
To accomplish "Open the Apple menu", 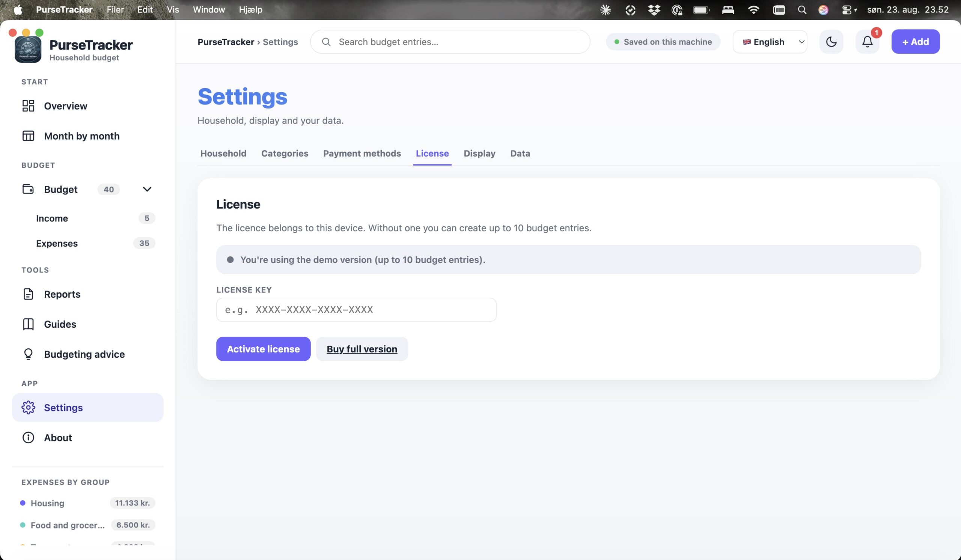I will pyautogui.click(x=18, y=9).
